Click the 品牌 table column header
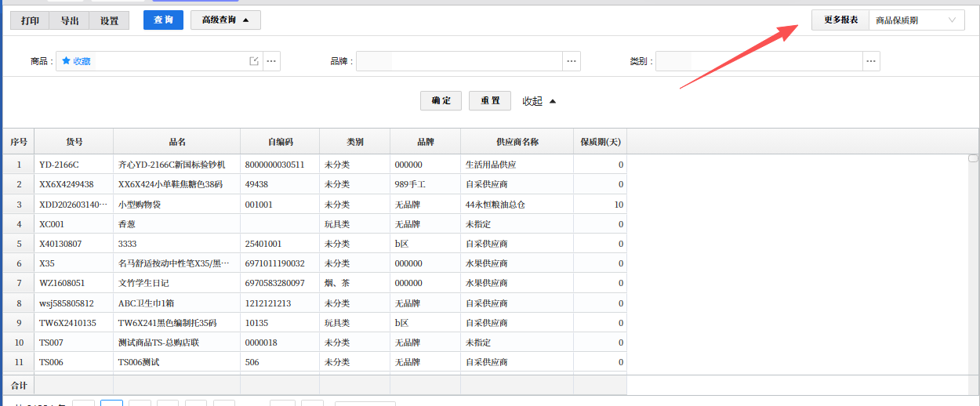The width and height of the screenshot is (980, 406). click(426, 142)
